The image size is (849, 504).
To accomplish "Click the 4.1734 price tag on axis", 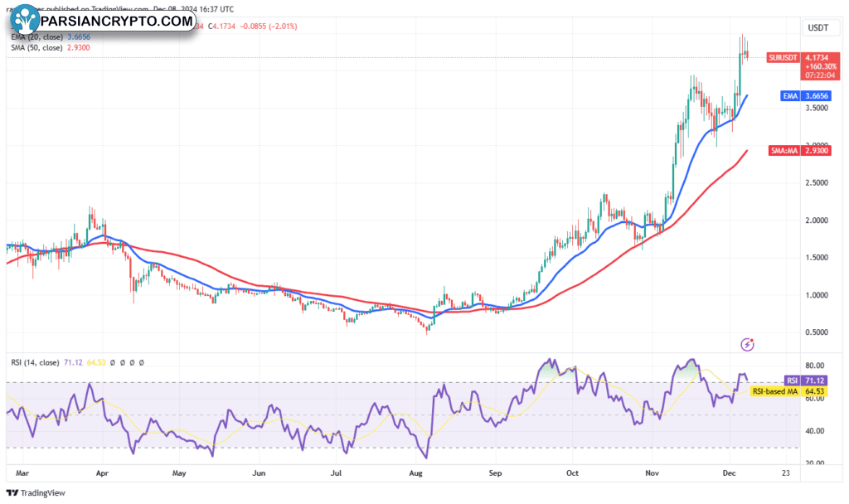I will coord(817,57).
